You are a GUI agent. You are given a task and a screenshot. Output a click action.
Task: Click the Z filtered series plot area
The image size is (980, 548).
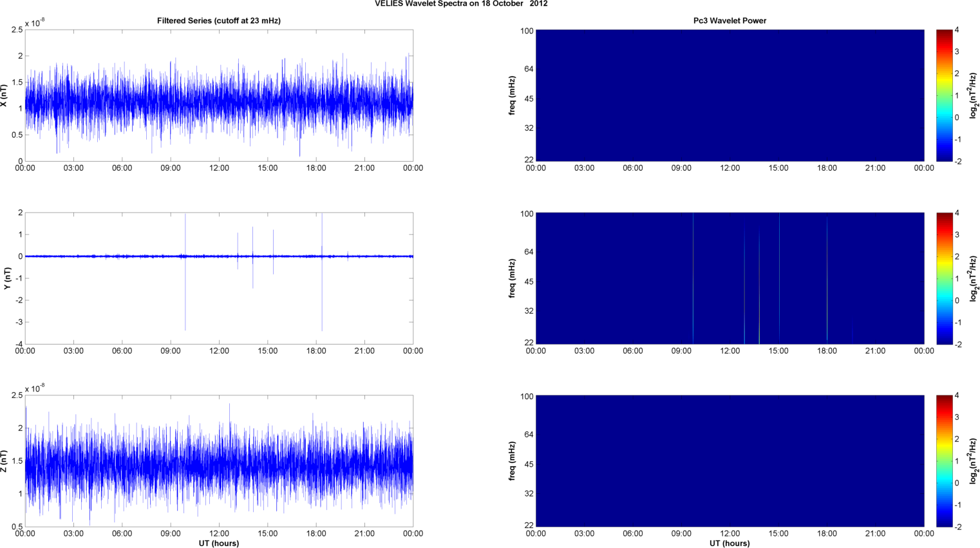pyautogui.click(x=219, y=461)
